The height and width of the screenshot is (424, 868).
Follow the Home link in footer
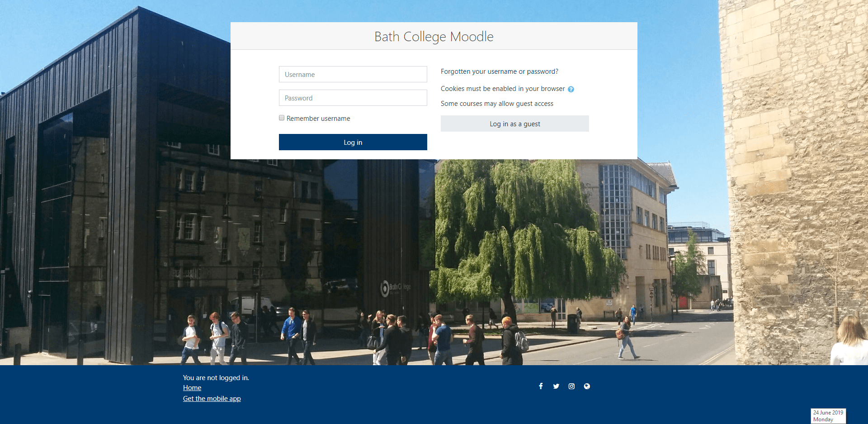(x=192, y=388)
